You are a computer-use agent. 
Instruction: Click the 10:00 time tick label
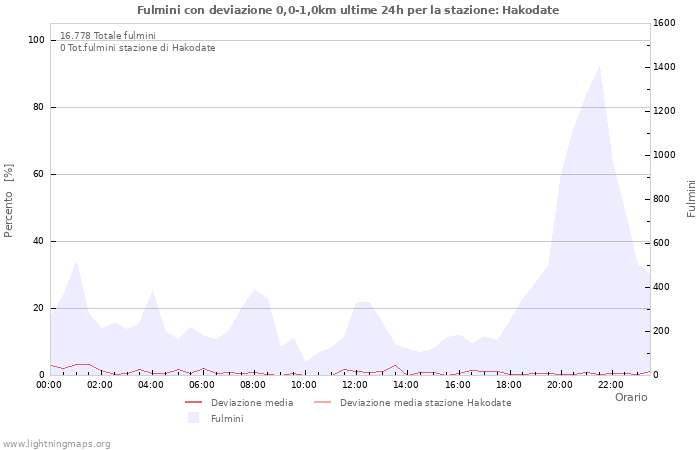point(304,384)
